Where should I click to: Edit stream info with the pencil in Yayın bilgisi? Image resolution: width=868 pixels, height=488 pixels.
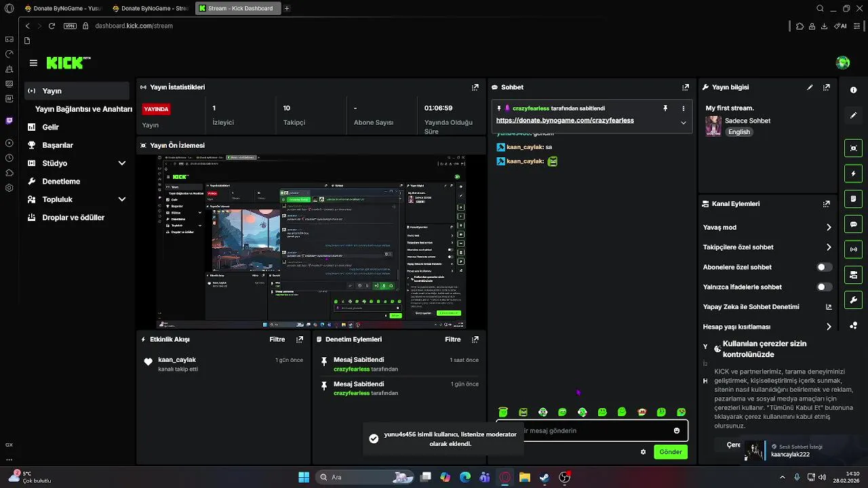tap(810, 87)
